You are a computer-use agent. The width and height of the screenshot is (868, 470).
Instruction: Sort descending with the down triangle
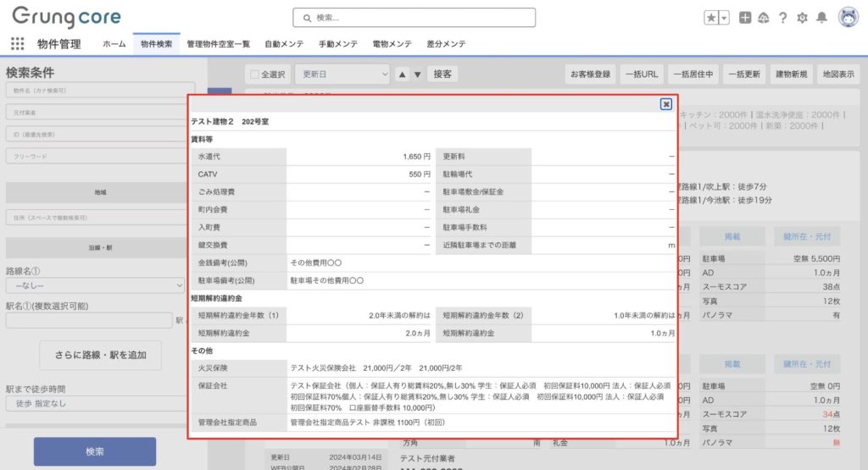[x=417, y=75]
